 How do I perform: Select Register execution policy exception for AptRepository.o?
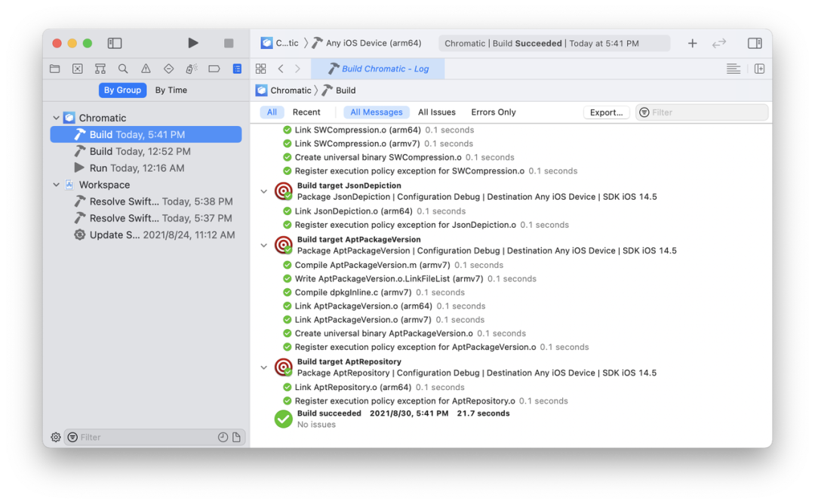(425, 401)
